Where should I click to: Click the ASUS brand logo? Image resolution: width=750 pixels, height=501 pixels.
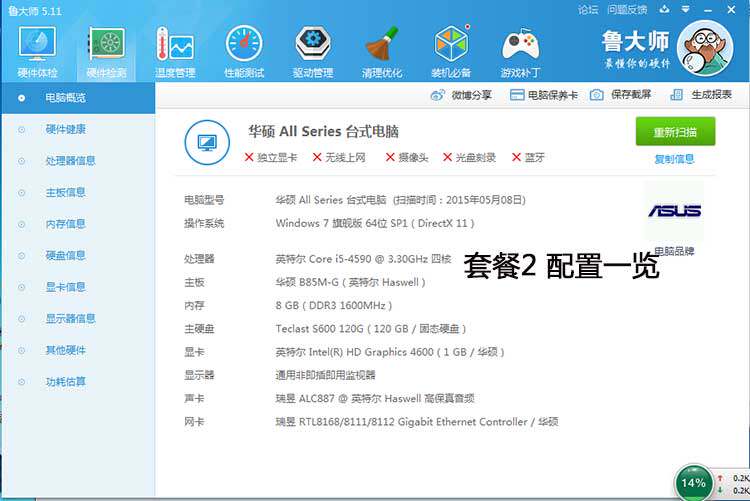[x=675, y=211]
